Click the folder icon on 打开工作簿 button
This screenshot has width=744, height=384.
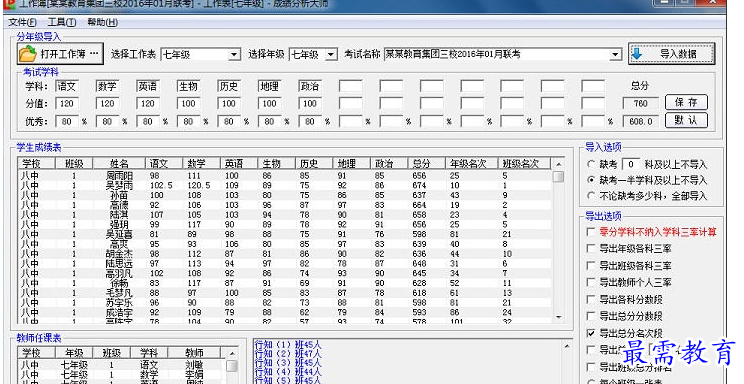(28, 54)
